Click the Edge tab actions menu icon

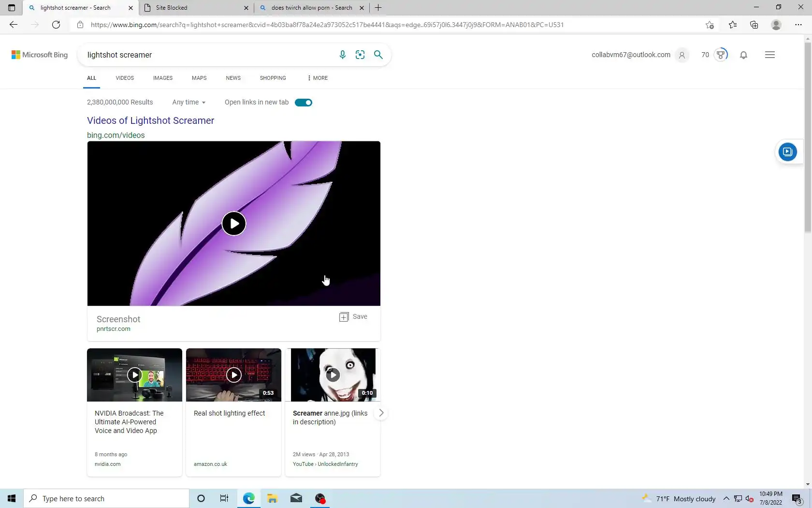(x=12, y=8)
